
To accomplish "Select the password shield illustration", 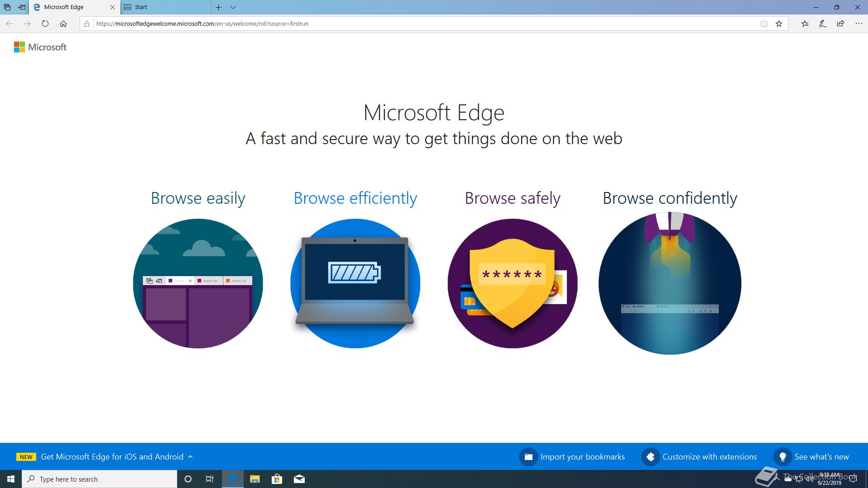I will pyautogui.click(x=513, y=283).
